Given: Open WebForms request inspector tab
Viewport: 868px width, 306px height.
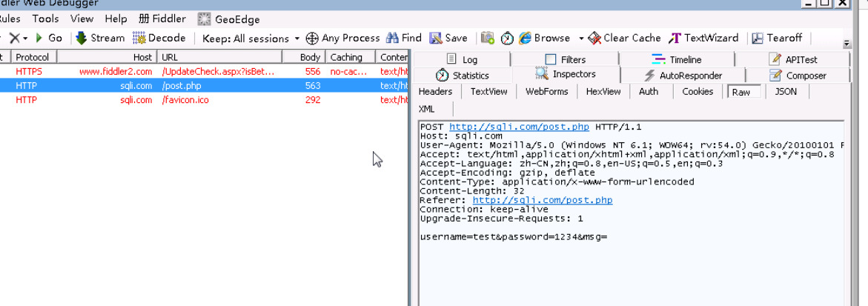Looking at the screenshot, I should [x=547, y=92].
